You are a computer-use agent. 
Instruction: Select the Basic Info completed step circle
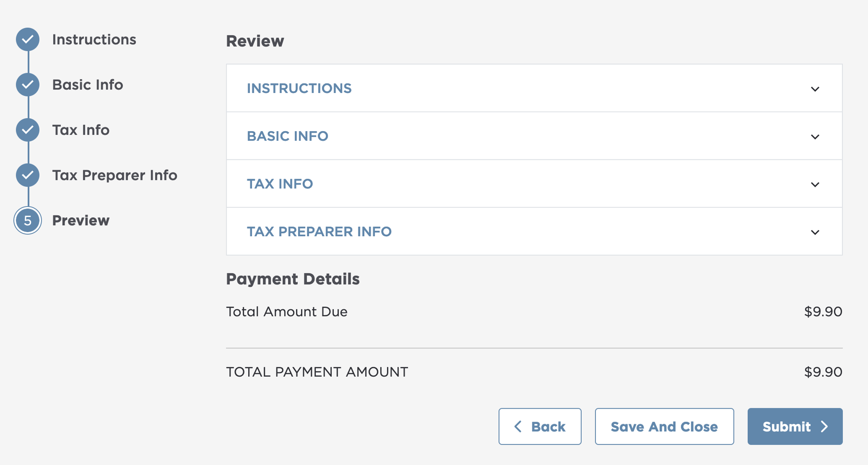[27, 85]
